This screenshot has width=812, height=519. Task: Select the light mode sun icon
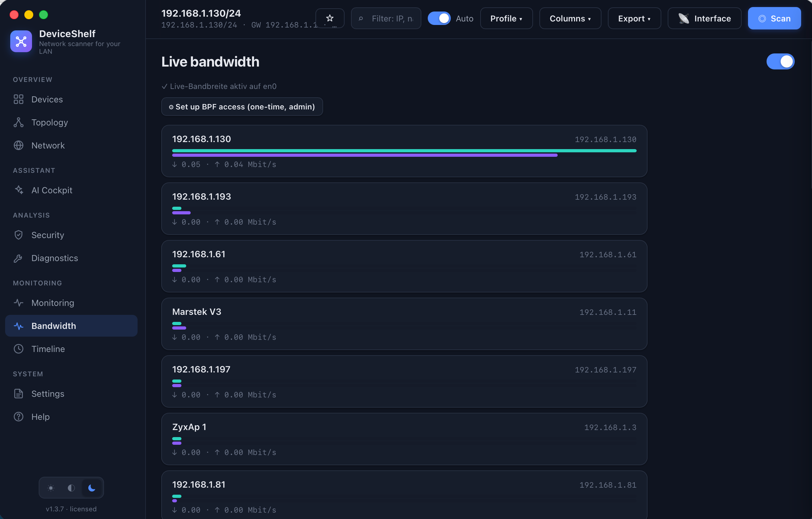[51, 488]
